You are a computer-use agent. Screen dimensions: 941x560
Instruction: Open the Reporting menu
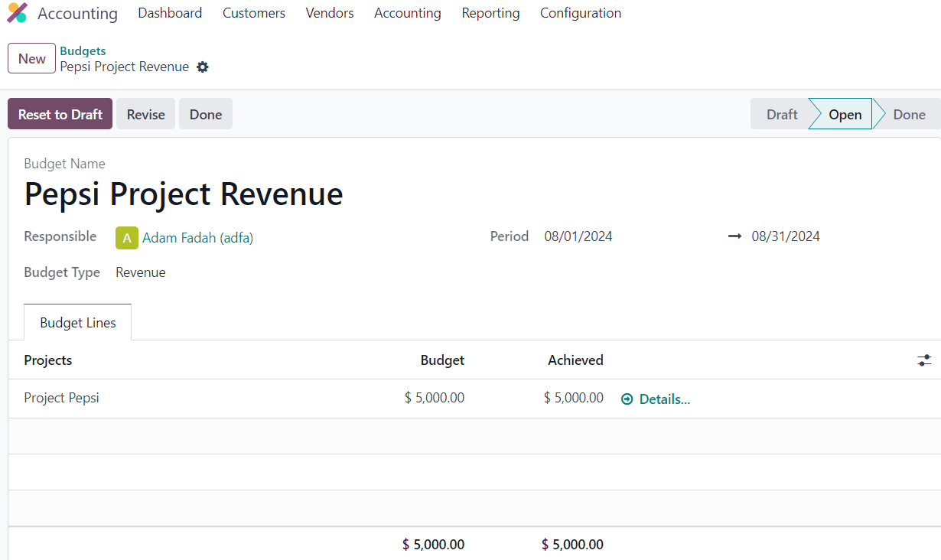click(490, 13)
